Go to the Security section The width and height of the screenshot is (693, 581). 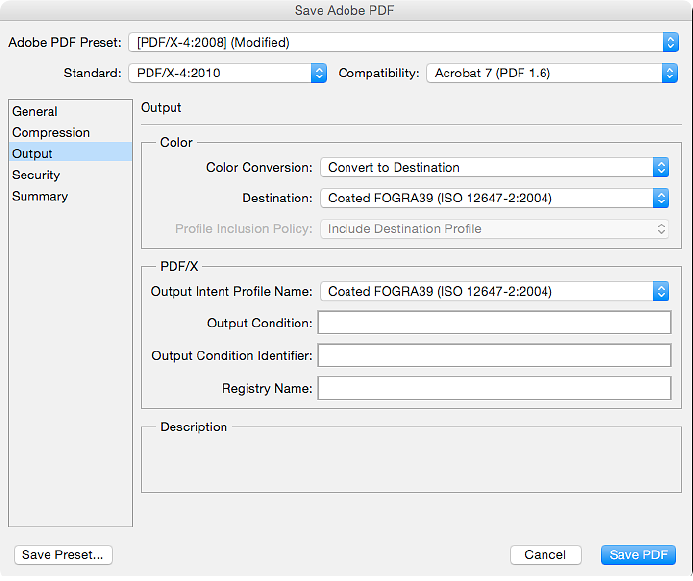coord(36,175)
